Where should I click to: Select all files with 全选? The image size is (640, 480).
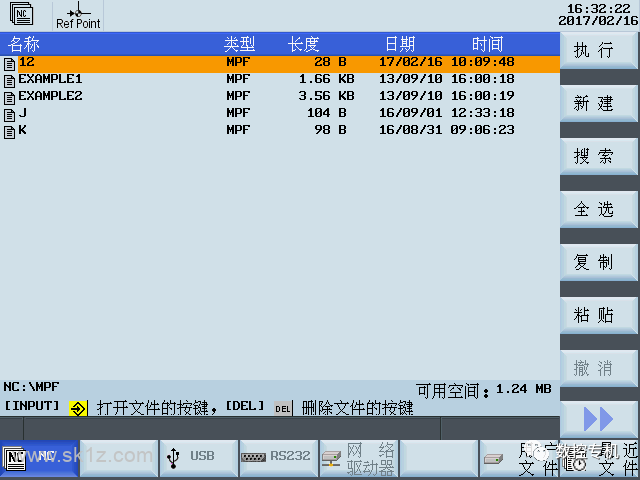tap(599, 209)
